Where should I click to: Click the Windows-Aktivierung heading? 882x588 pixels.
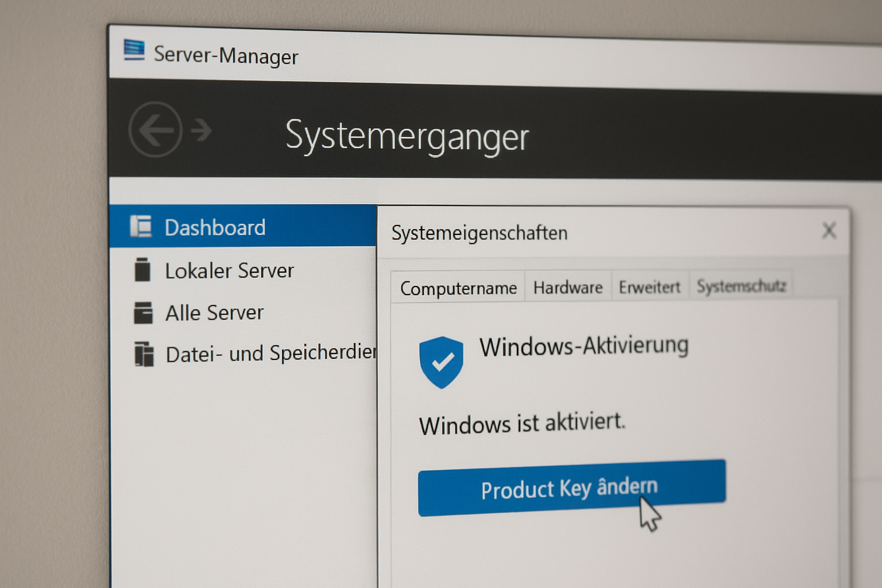pos(584,346)
